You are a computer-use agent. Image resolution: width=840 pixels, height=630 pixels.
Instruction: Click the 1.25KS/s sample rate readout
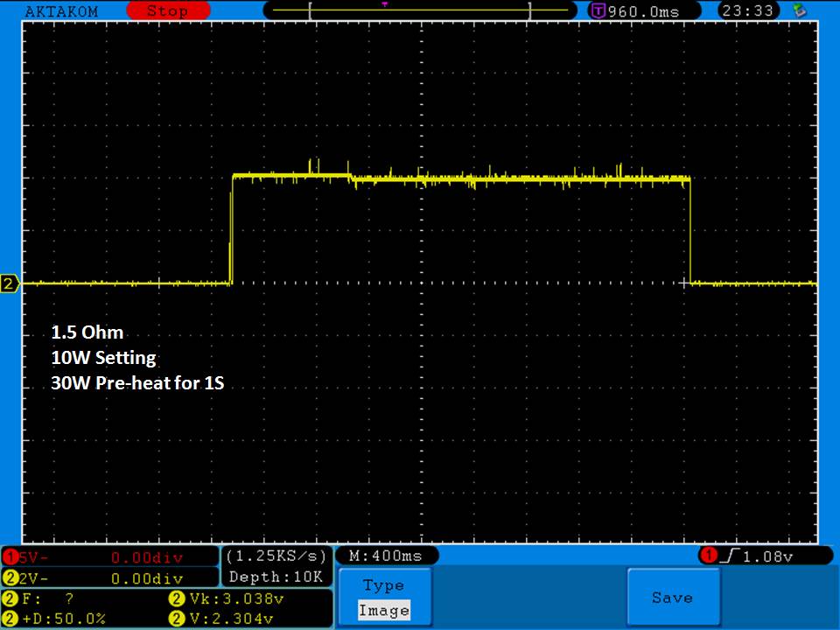(276, 556)
